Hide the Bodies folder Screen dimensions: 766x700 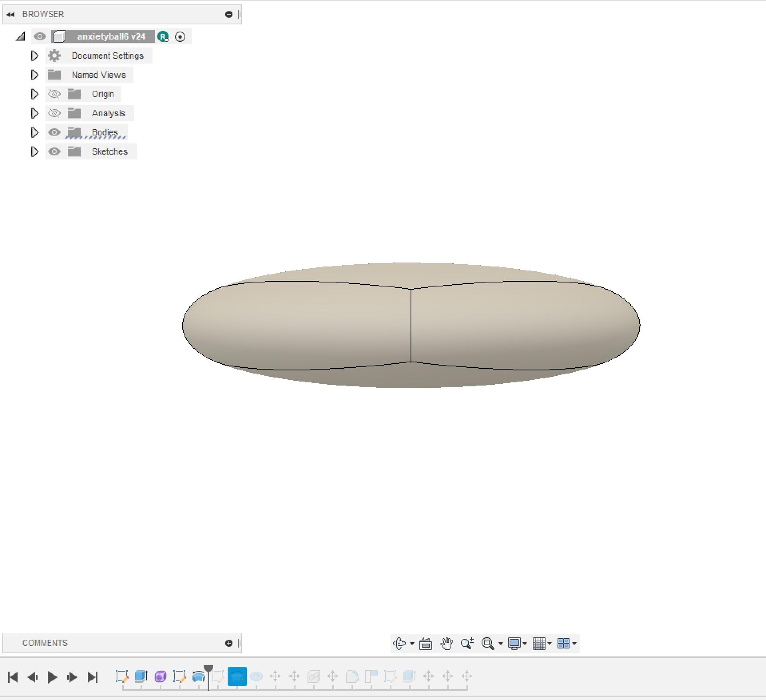[54, 132]
